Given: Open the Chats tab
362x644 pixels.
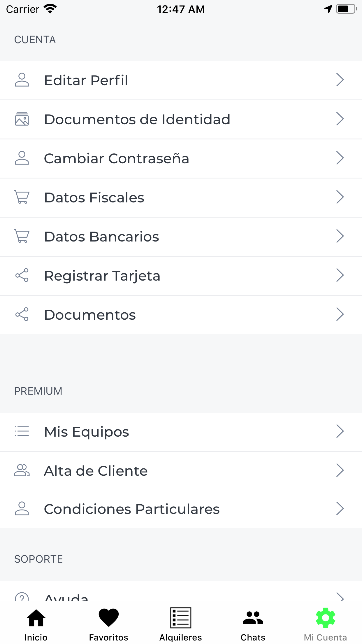Looking at the screenshot, I should point(253,624).
